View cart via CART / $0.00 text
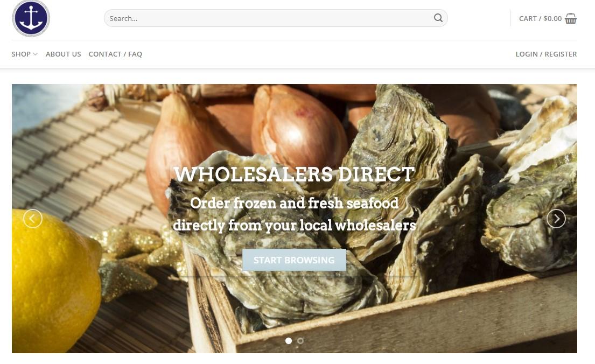The width and height of the screenshot is (595, 364). coord(541,18)
